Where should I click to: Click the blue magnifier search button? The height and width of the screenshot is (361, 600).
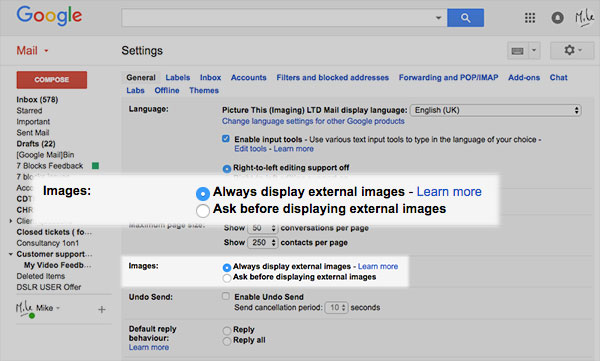465,18
